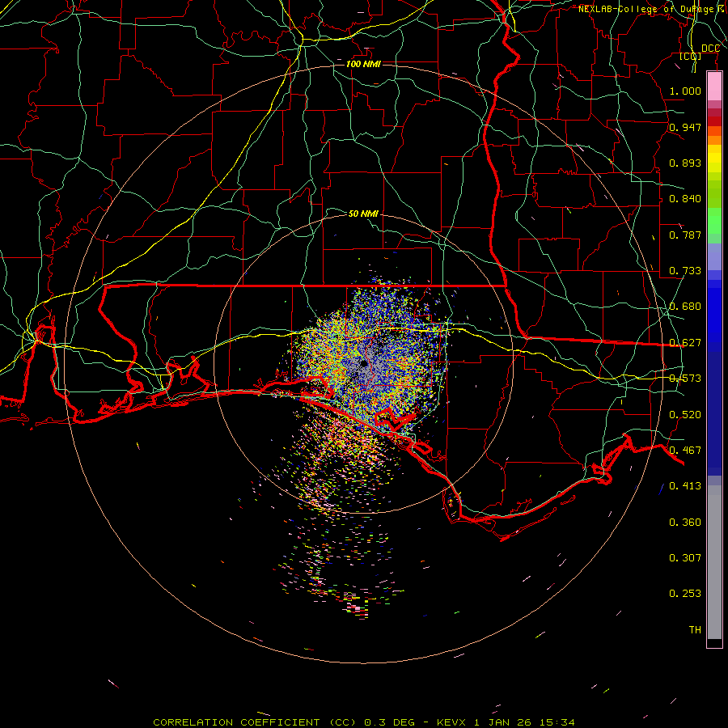Image resolution: width=728 pixels, height=728 pixels.
Task: Click the 0.253 legend value
Action: pos(685,594)
